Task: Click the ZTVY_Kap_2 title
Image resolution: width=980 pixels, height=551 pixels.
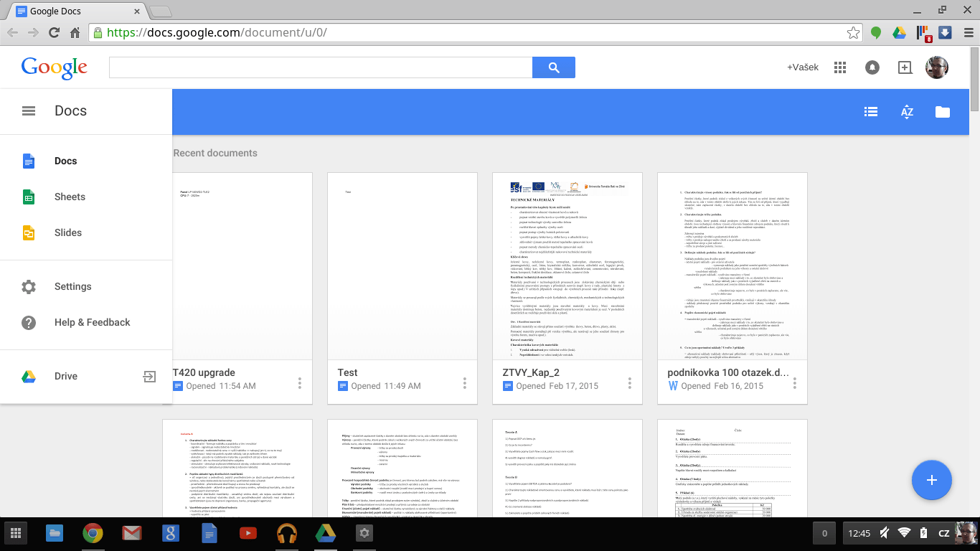Action: tap(531, 372)
